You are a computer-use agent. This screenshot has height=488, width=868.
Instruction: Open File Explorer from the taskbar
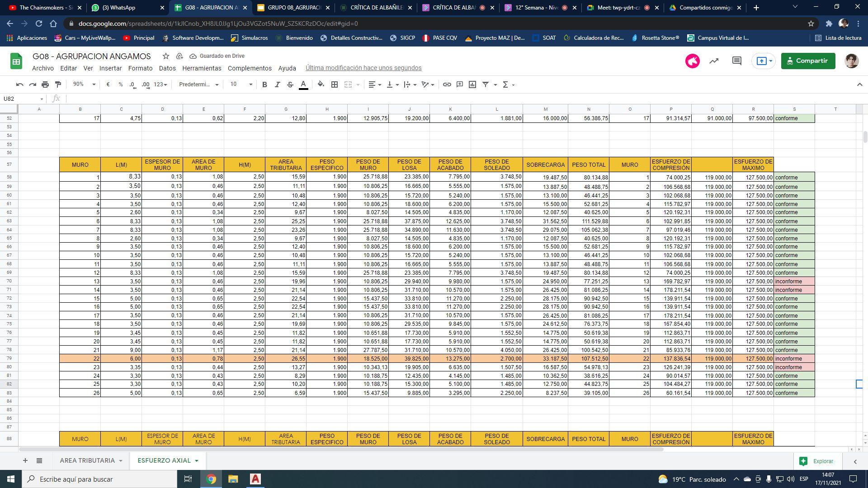tap(233, 479)
